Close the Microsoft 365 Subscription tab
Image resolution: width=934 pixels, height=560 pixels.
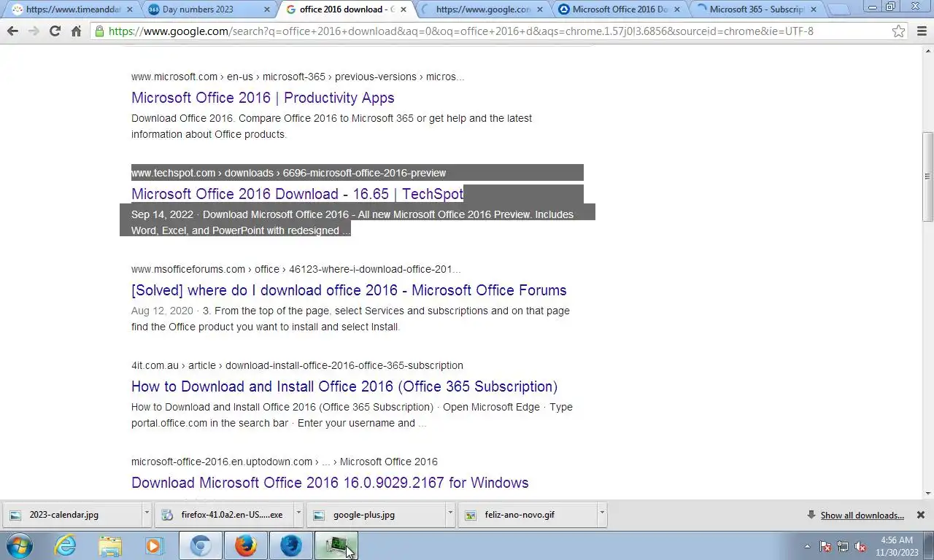[814, 9]
